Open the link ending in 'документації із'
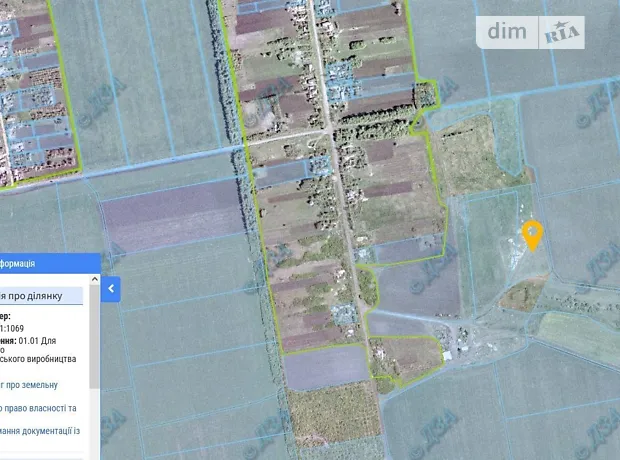 (38, 432)
